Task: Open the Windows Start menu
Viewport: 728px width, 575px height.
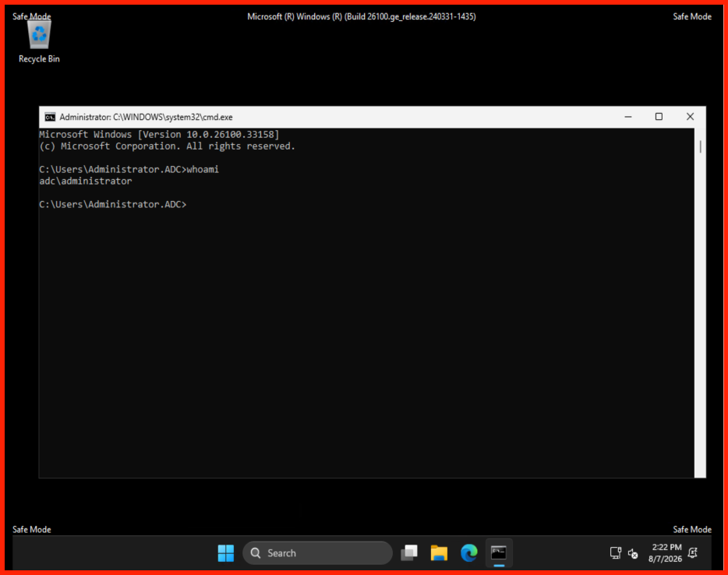Action: click(x=226, y=552)
